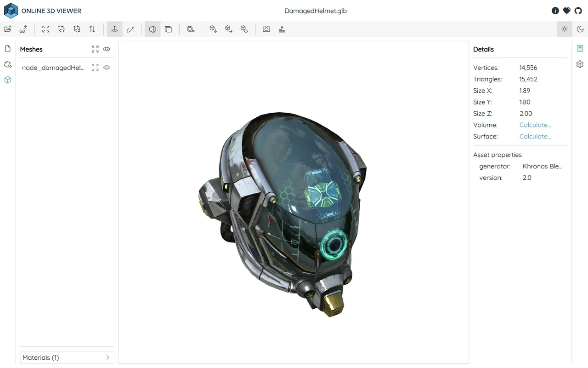Image resolution: width=588 pixels, height=368 pixels.
Task: Click the Details panel title
Action: (484, 49)
